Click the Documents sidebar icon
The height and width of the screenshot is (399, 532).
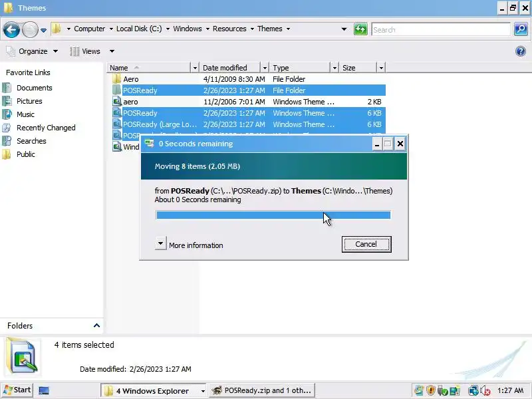coord(7,88)
